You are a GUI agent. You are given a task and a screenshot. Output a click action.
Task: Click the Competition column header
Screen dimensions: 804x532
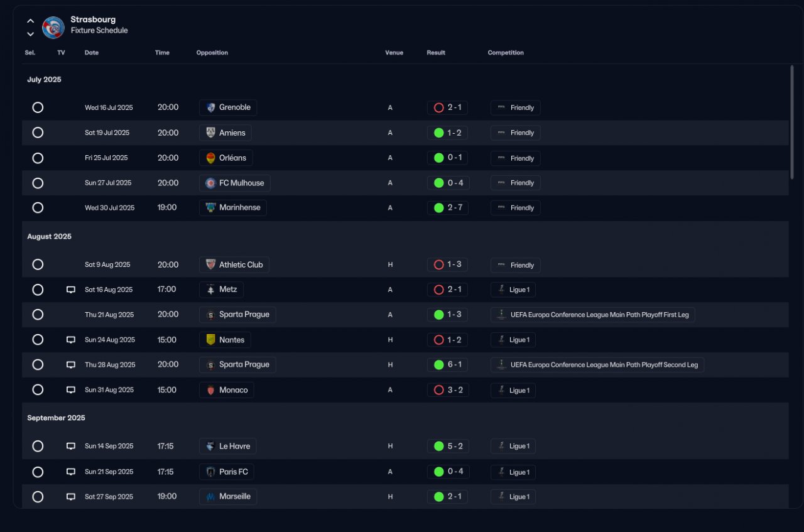pos(506,53)
